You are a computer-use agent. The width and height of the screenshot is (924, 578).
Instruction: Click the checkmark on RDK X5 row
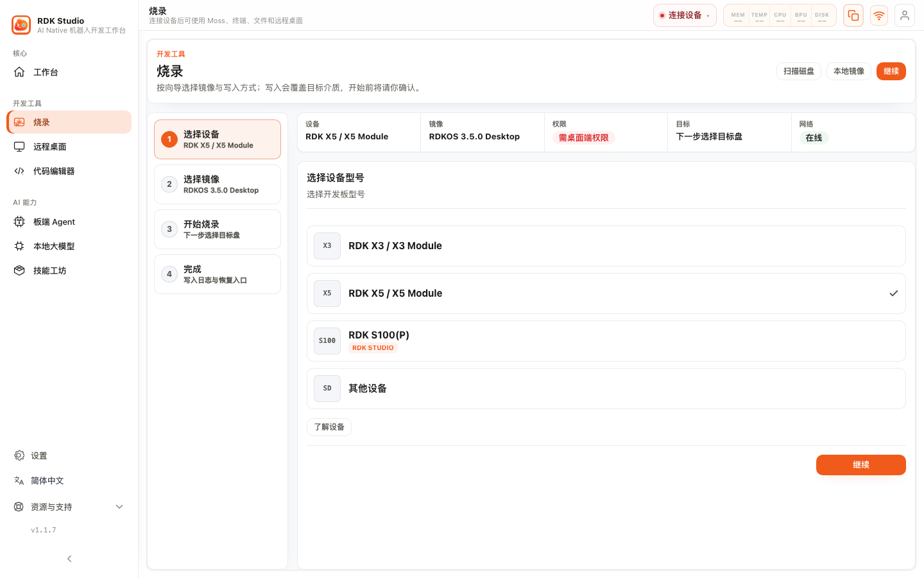[x=894, y=293]
